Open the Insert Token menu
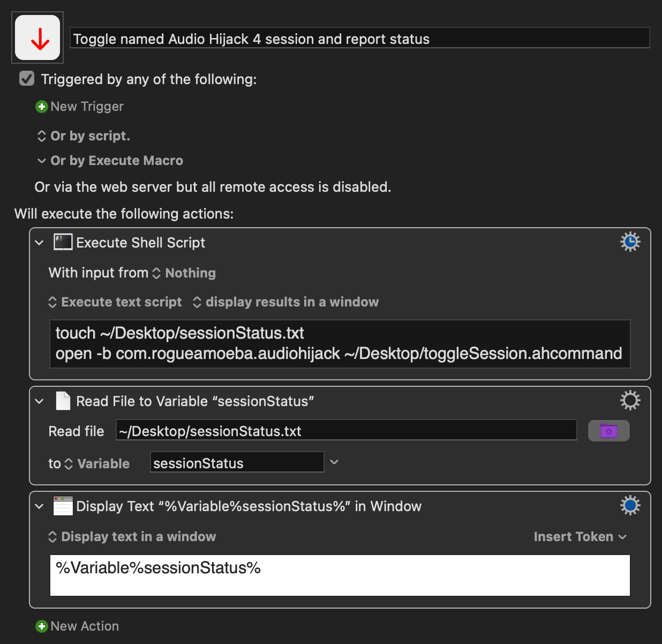Image resolution: width=662 pixels, height=644 pixels. click(580, 537)
